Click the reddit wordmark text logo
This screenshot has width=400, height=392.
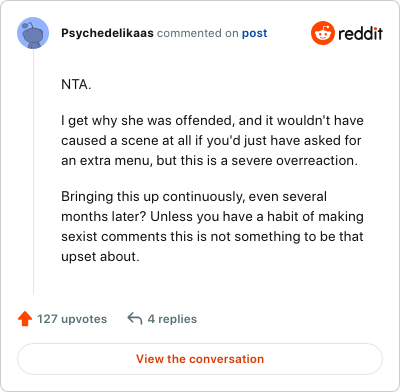(x=360, y=34)
